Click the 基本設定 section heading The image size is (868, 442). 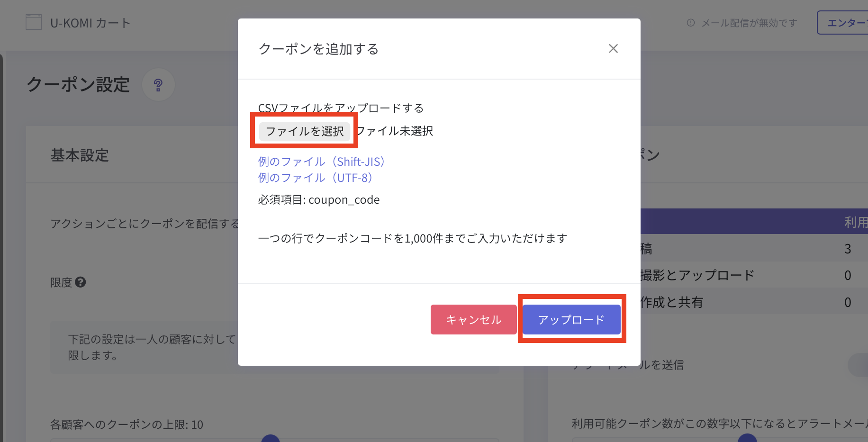click(x=80, y=155)
